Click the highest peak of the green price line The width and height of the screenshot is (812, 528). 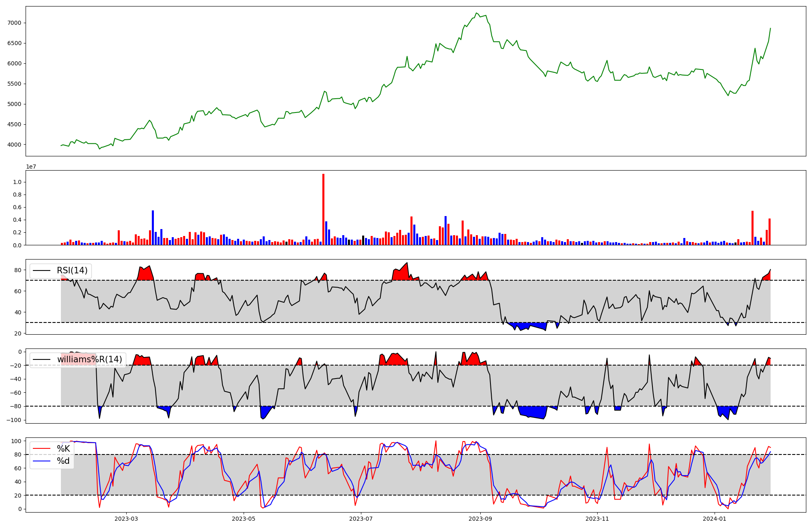coord(477,13)
